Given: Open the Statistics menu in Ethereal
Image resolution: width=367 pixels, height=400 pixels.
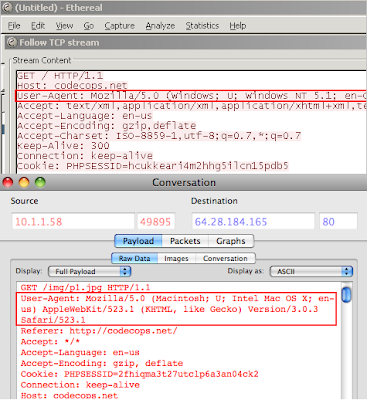Looking at the screenshot, I should (202, 26).
